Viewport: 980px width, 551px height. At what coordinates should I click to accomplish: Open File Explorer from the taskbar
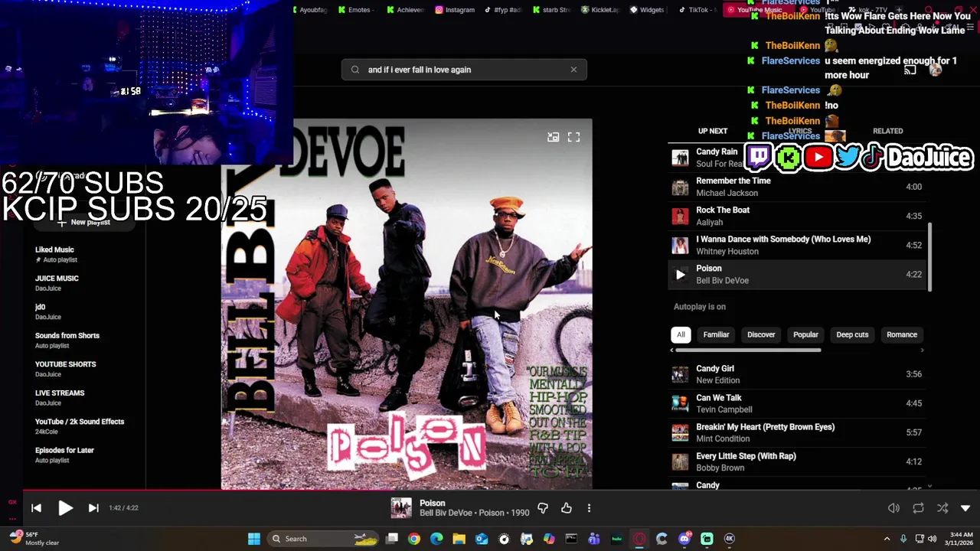(459, 539)
